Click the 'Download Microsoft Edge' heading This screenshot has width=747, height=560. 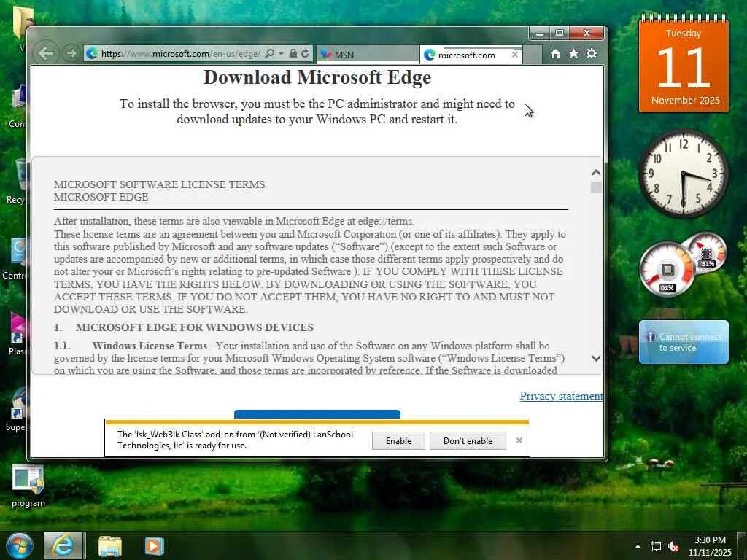click(317, 77)
